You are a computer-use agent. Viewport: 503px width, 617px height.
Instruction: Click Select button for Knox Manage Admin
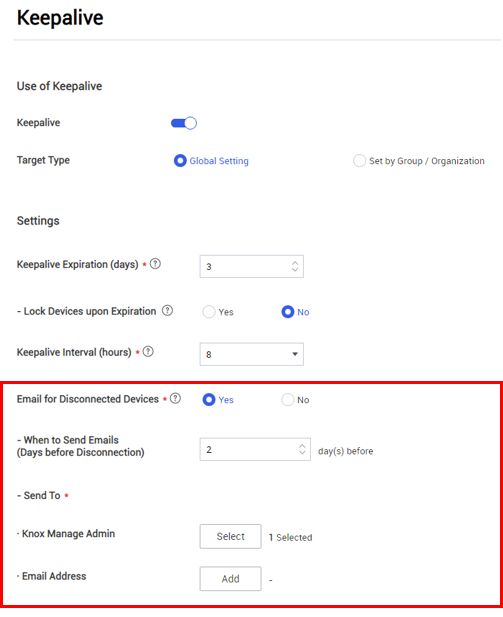(231, 536)
